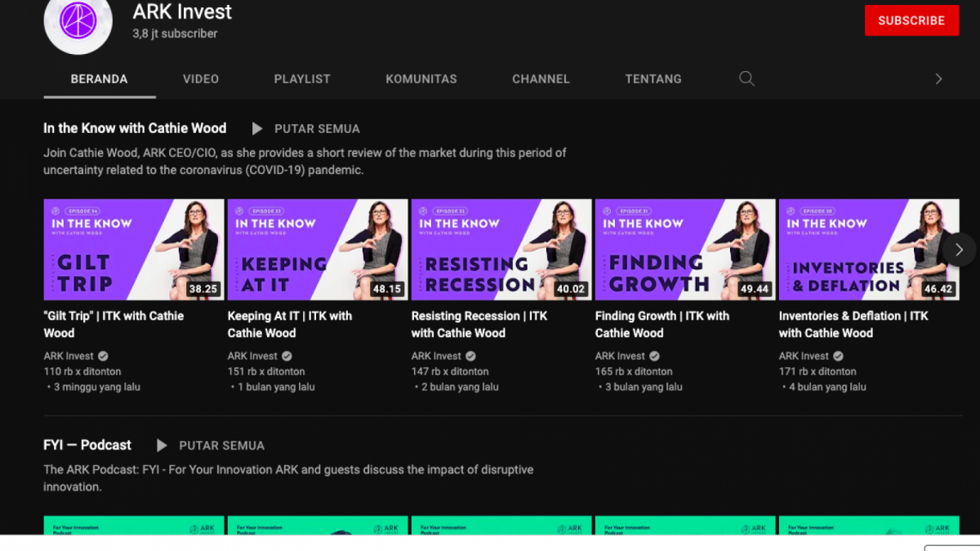Click the ARK Invest channel avatar
The width and height of the screenshot is (980, 551).
(x=78, y=24)
